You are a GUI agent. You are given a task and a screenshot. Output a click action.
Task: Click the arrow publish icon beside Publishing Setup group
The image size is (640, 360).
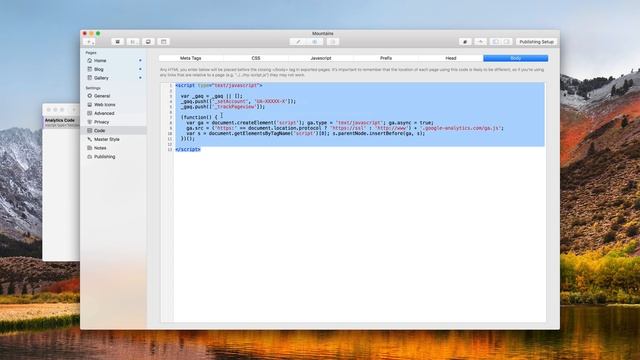click(480, 42)
